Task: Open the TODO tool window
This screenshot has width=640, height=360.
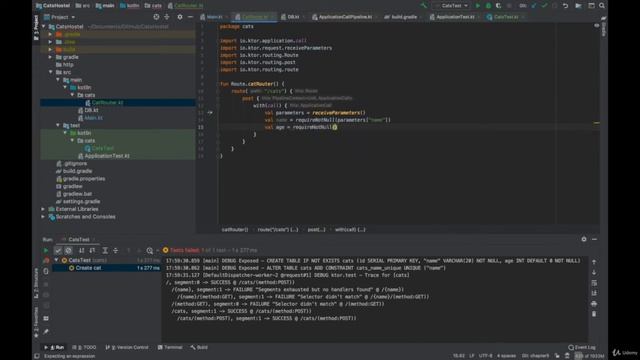Action: (x=84, y=347)
